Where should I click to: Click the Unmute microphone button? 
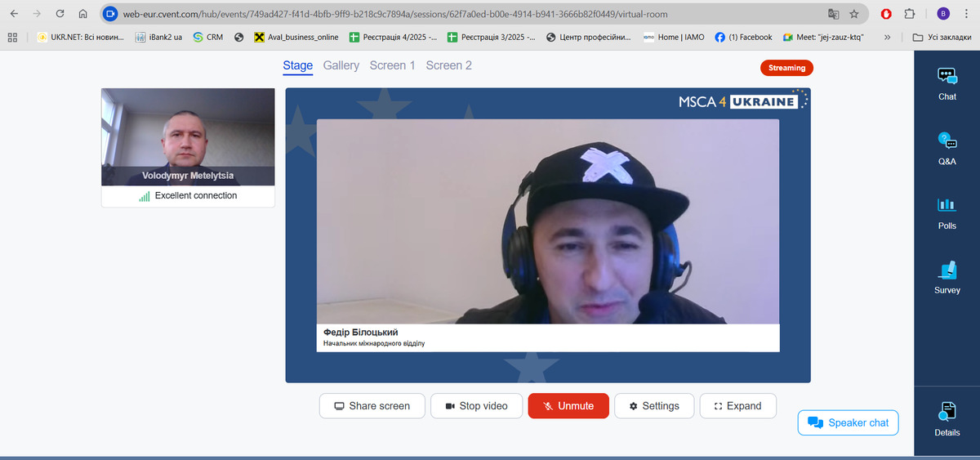pos(568,406)
